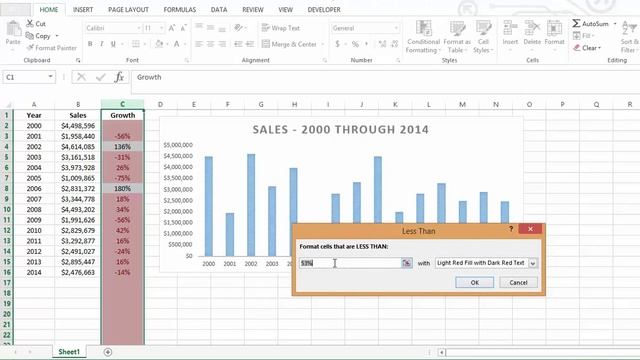640x360 pixels.
Task: Open Light Red Fill format dropdown
Action: [x=533, y=263]
